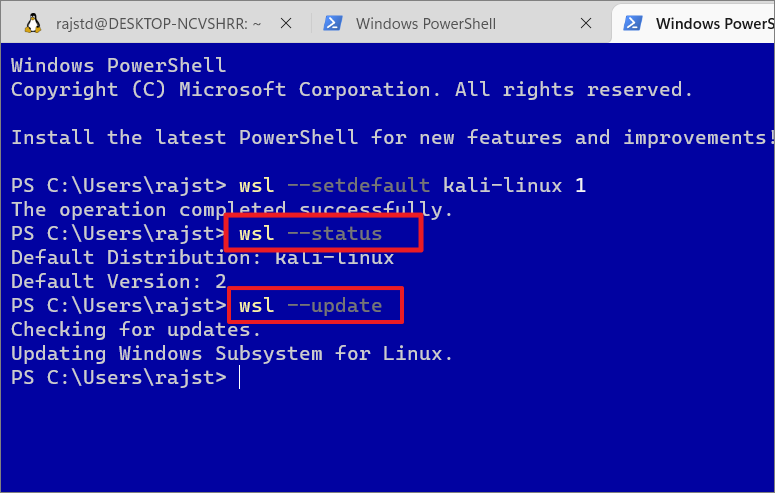Click the Tux penguin icon on first tab
The image size is (775, 493).
click(33, 23)
